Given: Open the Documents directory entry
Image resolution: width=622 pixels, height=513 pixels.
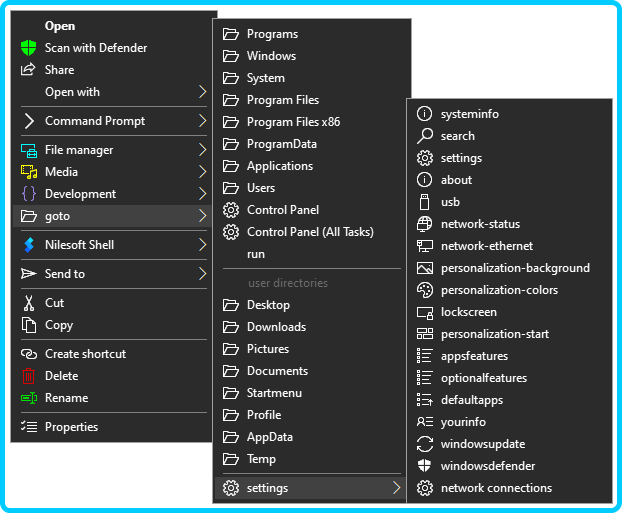Looking at the screenshot, I should pyautogui.click(x=310, y=371).
